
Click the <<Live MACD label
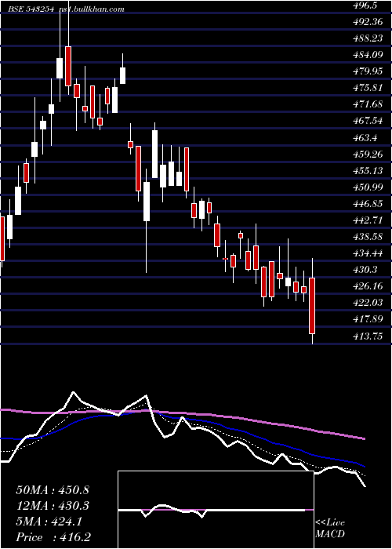[330, 529]
